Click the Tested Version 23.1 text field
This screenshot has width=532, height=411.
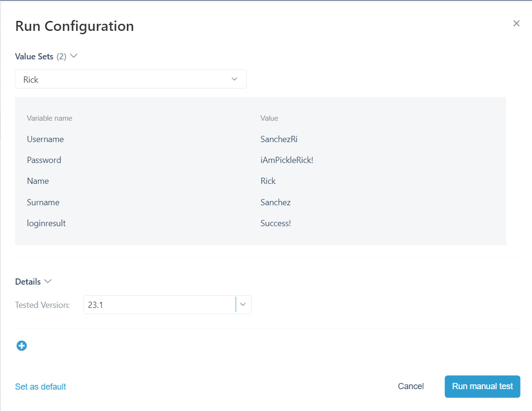click(x=159, y=305)
